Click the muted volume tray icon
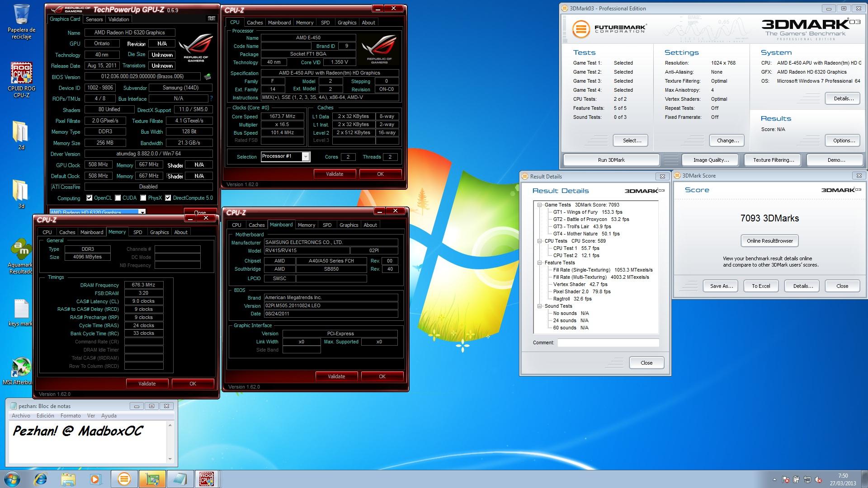The height and width of the screenshot is (488, 868). point(818,479)
